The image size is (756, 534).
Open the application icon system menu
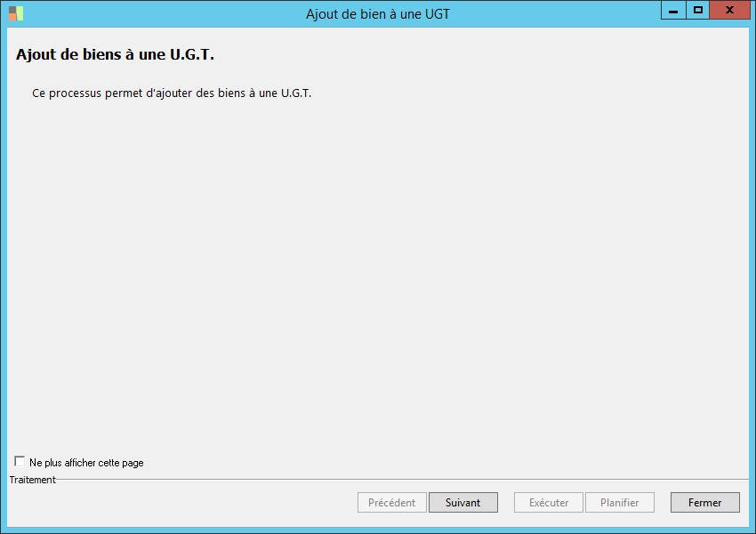[x=16, y=13]
